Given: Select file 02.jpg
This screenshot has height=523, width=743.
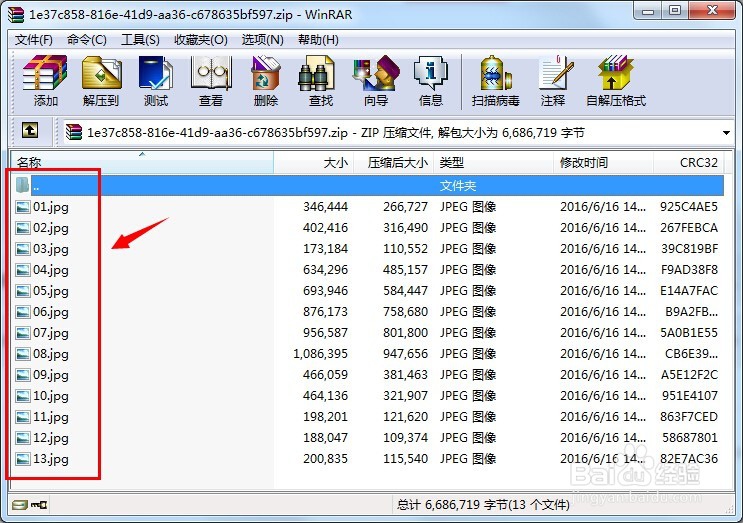Looking at the screenshot, I should (x=51, y=228).
